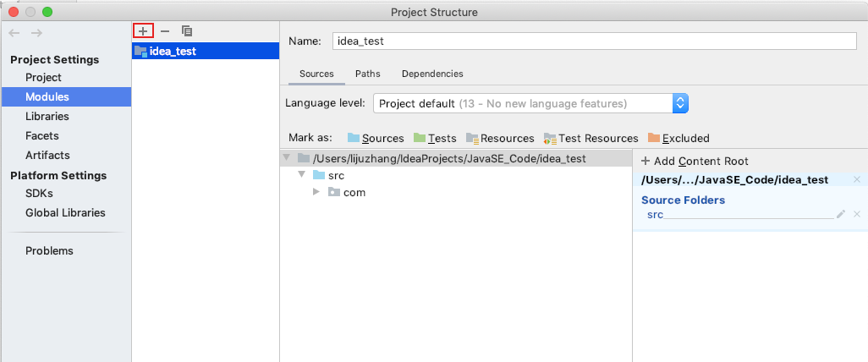Open the Libraries settings section
Image resolution: width=868 pixels, height=362 pixels.
pos(47,116)
